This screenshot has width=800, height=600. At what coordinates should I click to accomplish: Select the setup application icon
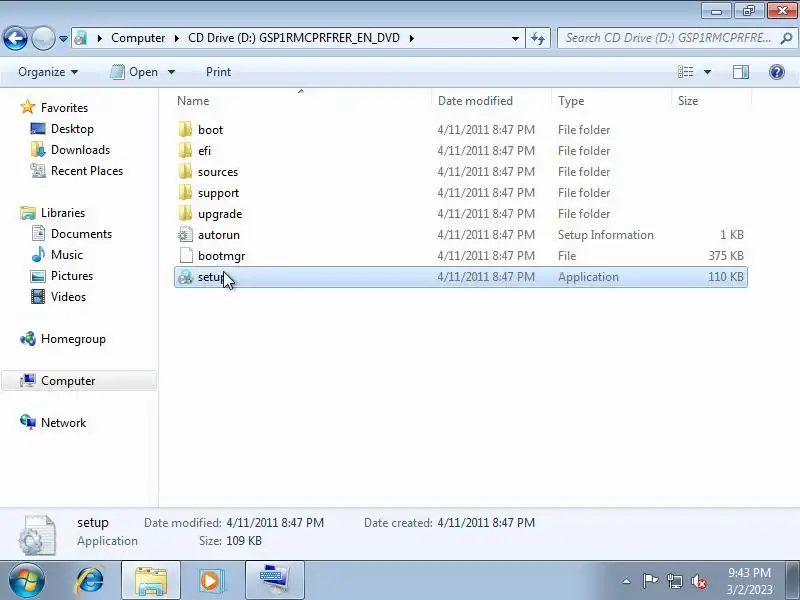point(185,277)
